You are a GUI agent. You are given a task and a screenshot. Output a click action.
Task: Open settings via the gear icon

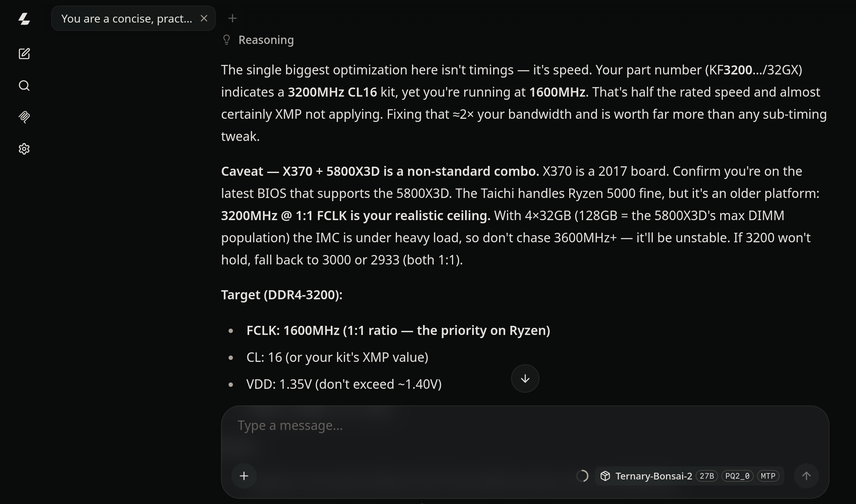(24, 149)
